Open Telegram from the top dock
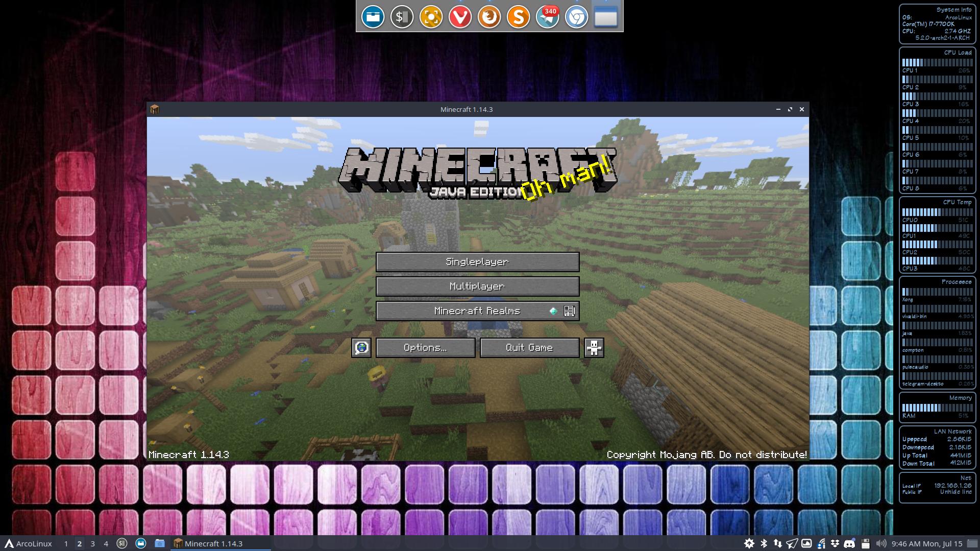 pyautogui.click(x=548, y=17)
